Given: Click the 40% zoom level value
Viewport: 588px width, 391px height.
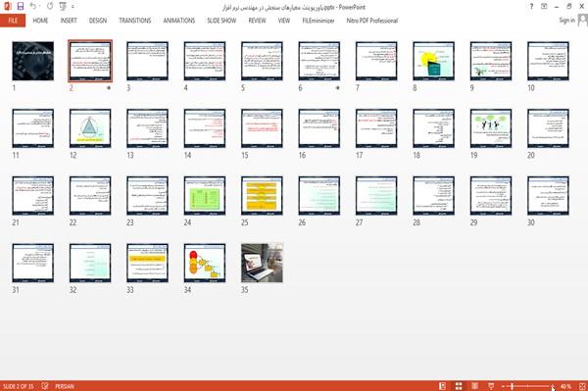Looking at the screenshot, I should (x=565, y=386).
